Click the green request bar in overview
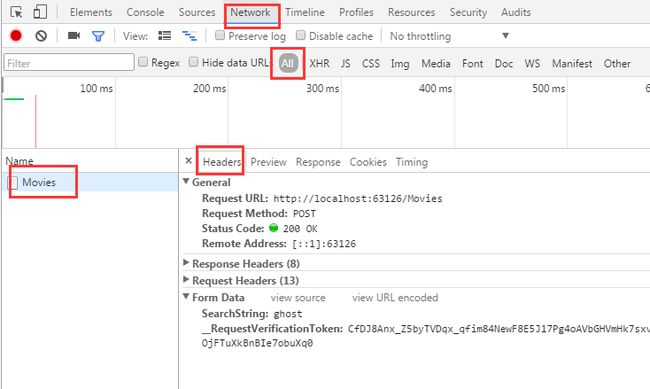The image size is (650, 389). point(14,99)
